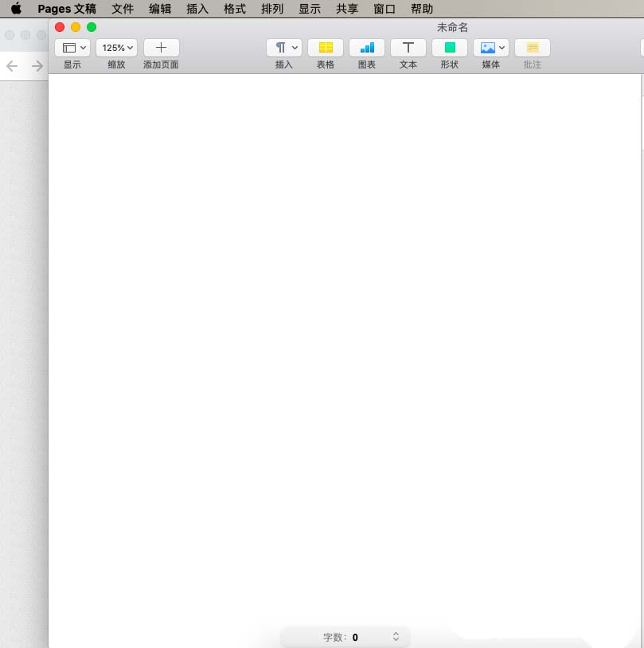This screenshot has height=648, width=644.
Task: Open the Apple logo menu
Action: click(16, 10)
